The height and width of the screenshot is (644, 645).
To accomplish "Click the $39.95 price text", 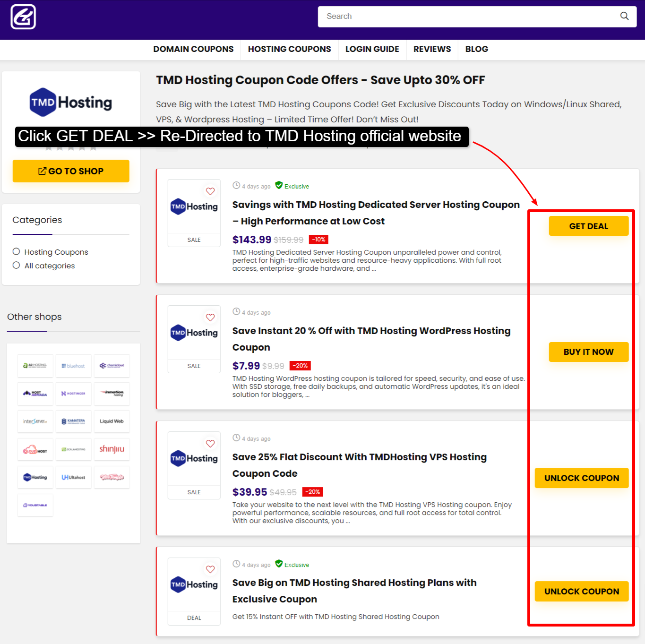I will click(250, 492).
